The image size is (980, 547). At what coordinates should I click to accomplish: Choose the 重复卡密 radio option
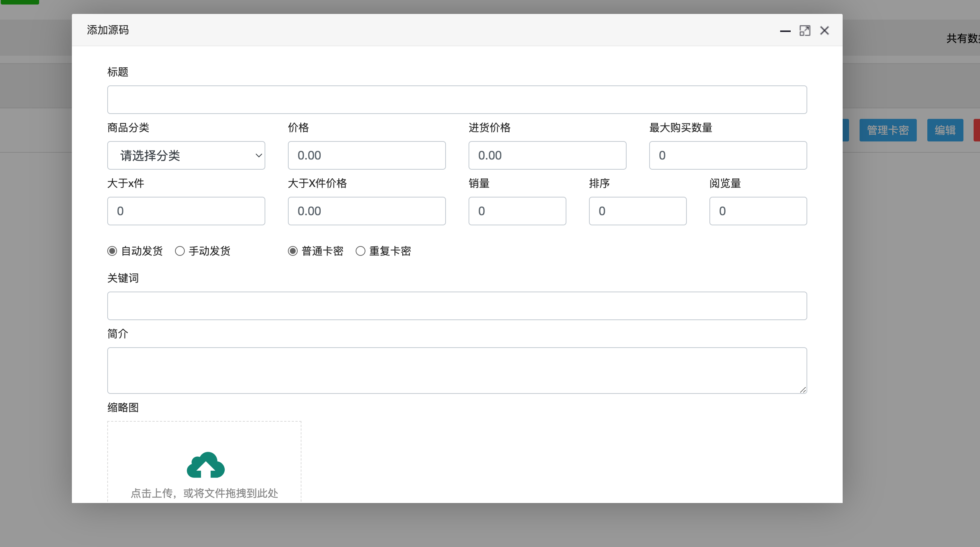pos(360,251)
